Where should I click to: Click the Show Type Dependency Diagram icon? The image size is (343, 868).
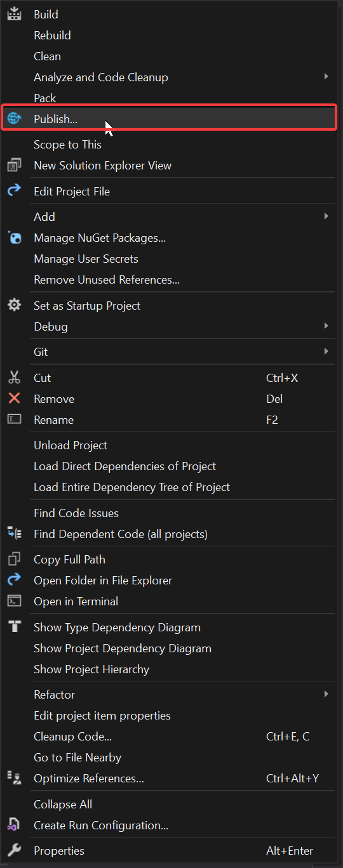(14, 627)
